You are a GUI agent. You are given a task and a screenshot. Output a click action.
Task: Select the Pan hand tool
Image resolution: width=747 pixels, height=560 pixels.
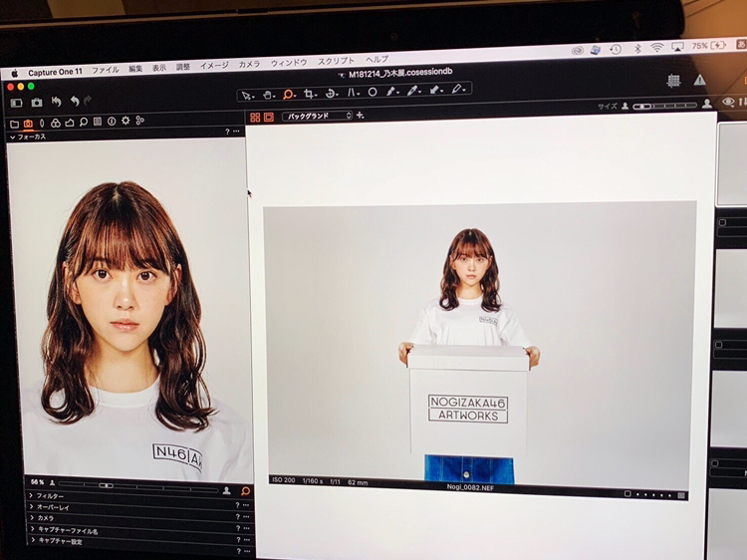pos(268,95)
